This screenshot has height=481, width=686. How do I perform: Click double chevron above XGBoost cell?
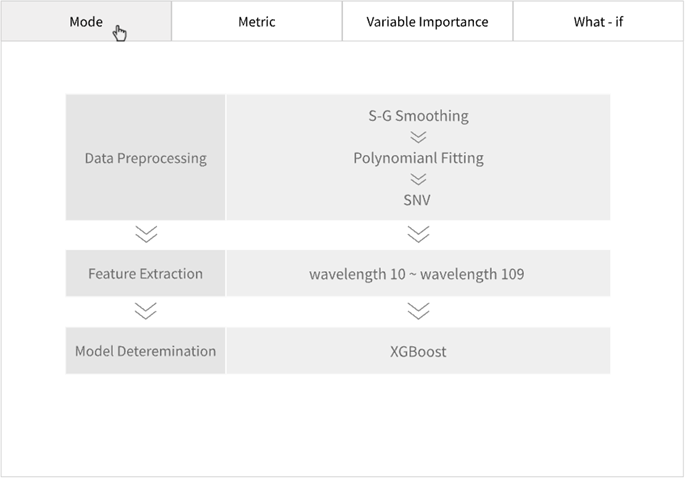(418, 311)
